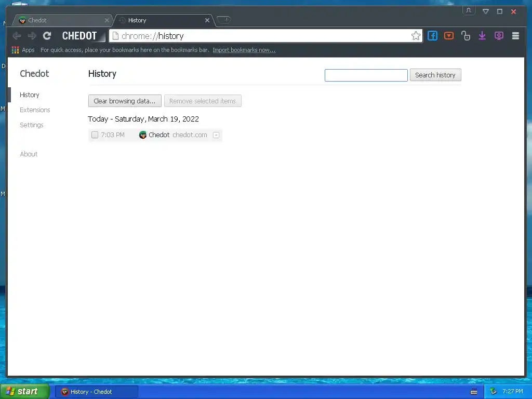Click the screen capture toolbar icon

pos(499,36)
